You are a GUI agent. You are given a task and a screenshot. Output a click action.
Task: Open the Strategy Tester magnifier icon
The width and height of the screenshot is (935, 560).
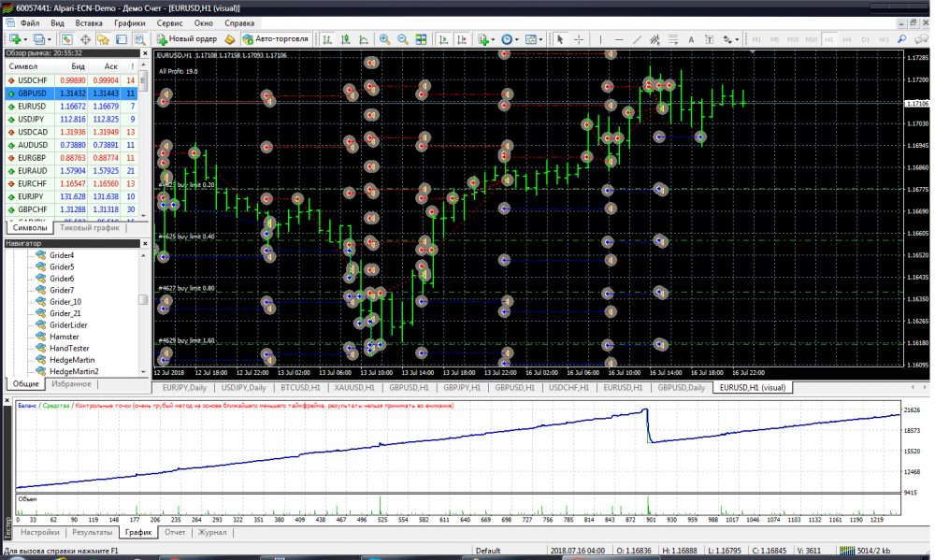tap(139, 39)
